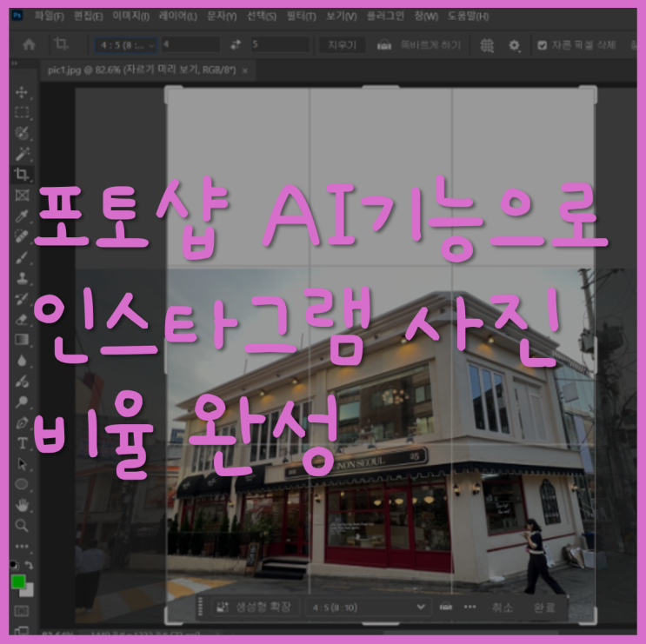Close the pic1.jpg document tab
Screen dimensions: 646x644
click(244, 70)
